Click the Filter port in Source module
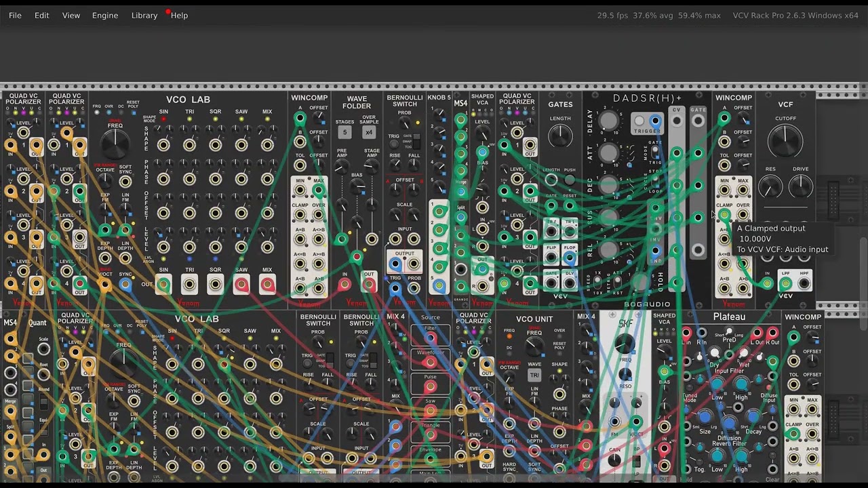Viewport: 868px width, 488px height. [x=430, y=338]
